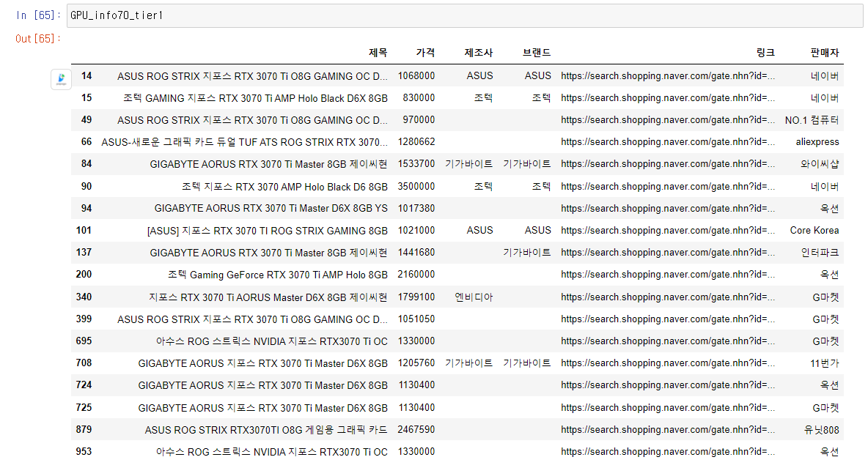Screen dimensions: 868x468
Task: Click the 판매자 column header
Action: [x=825, y=53]
